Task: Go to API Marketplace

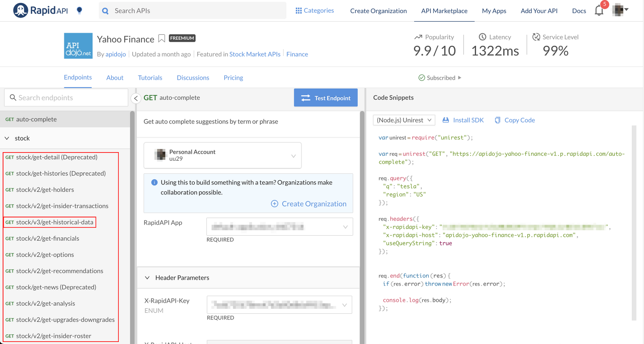Action: [x=444, y=11]
